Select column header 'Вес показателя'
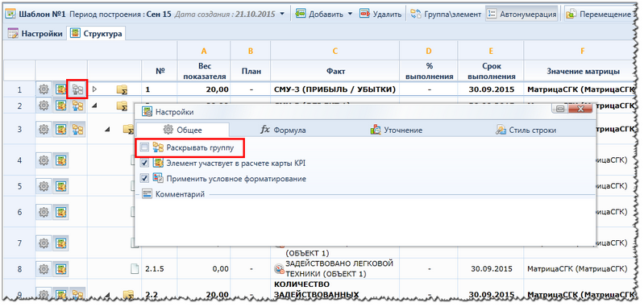Image resolution: width=644 pixels, height=307 pixels. pyautogui.click(x=204, y=71)
